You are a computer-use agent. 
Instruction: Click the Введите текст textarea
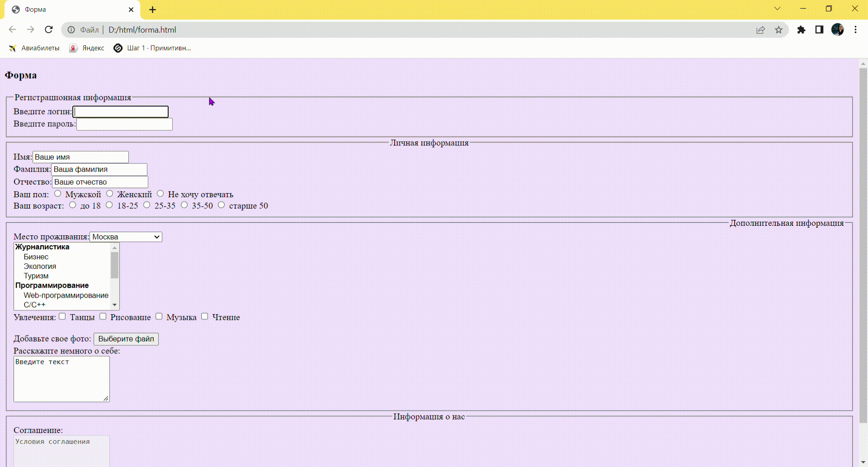(61, 379)
